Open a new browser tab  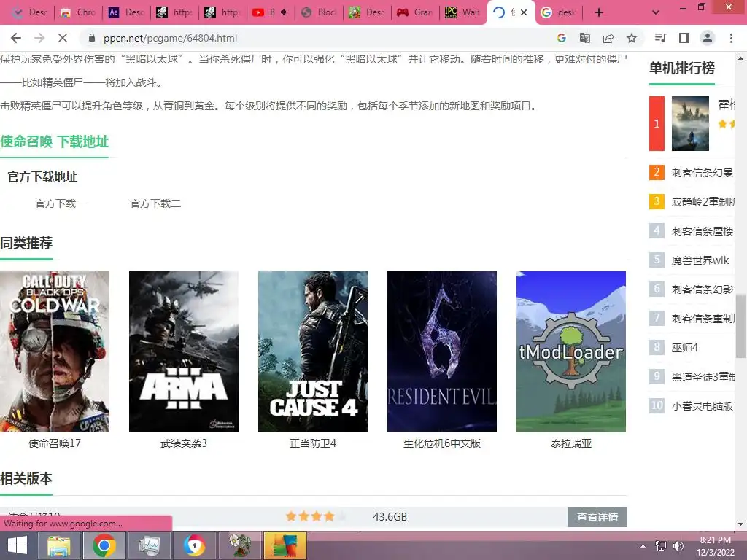point(599,12)
